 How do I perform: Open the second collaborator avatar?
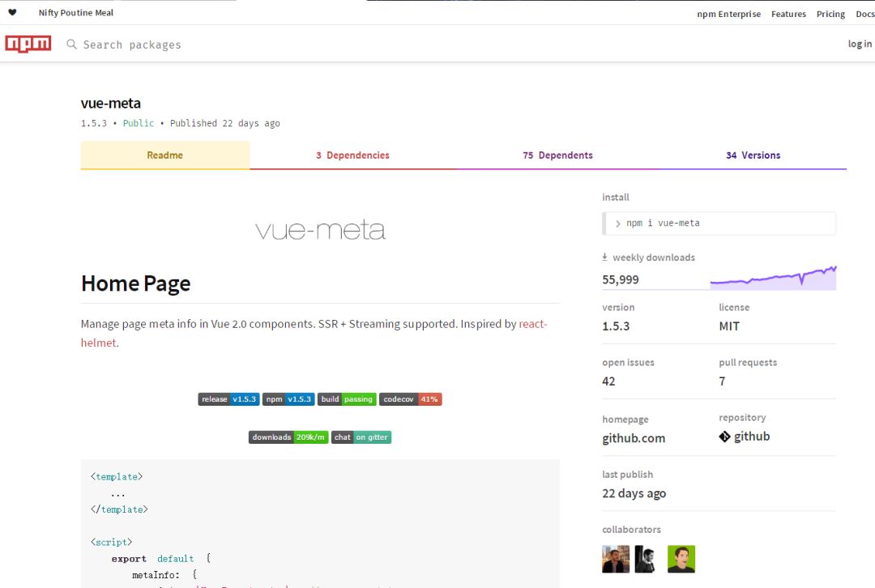click(x=646, y=559)
